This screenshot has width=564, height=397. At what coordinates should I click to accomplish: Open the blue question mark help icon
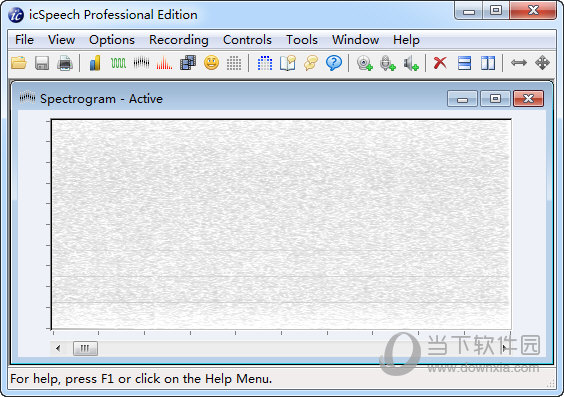[334, 63]
